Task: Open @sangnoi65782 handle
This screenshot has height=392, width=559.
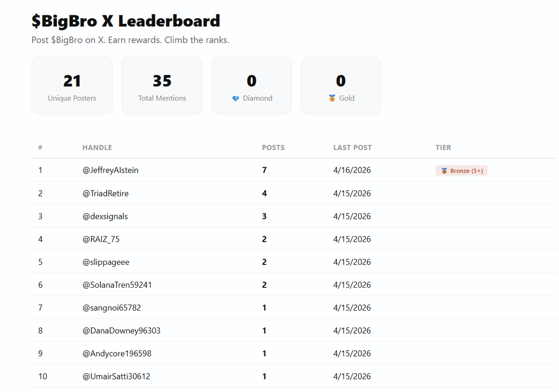Action: 111,307
